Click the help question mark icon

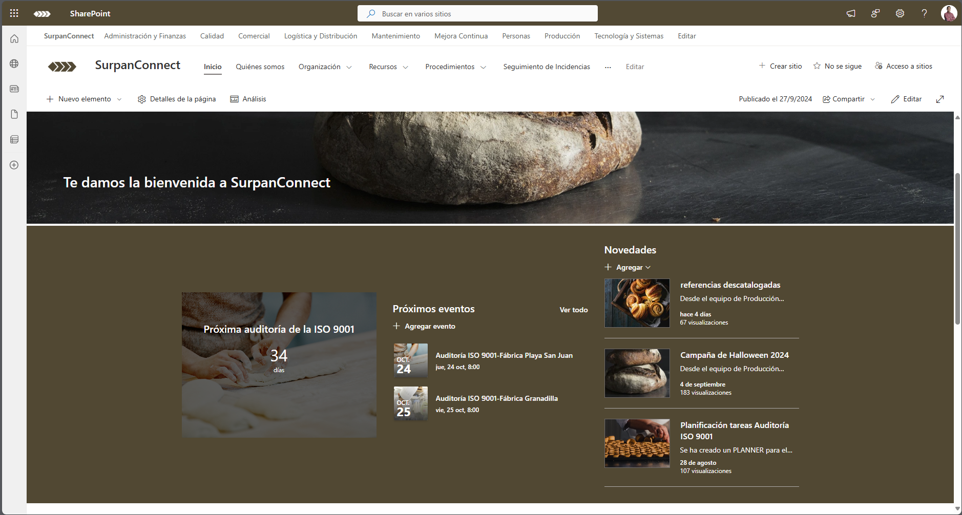pos(924,13)
